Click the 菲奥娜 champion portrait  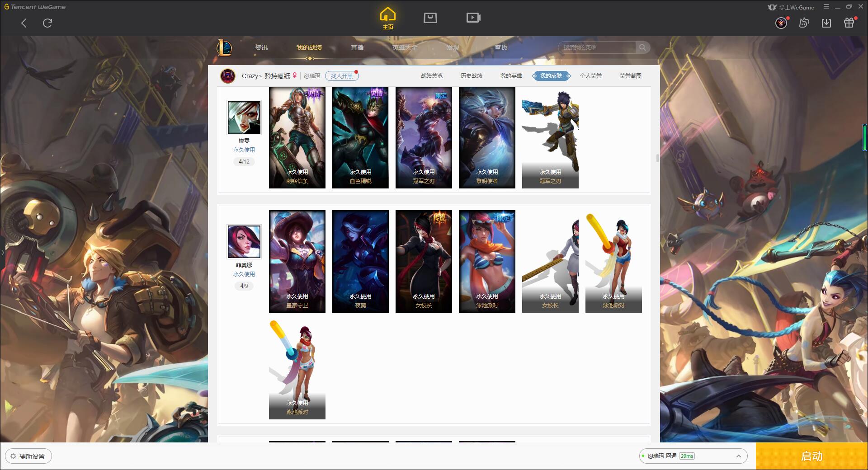pos(244,242)
